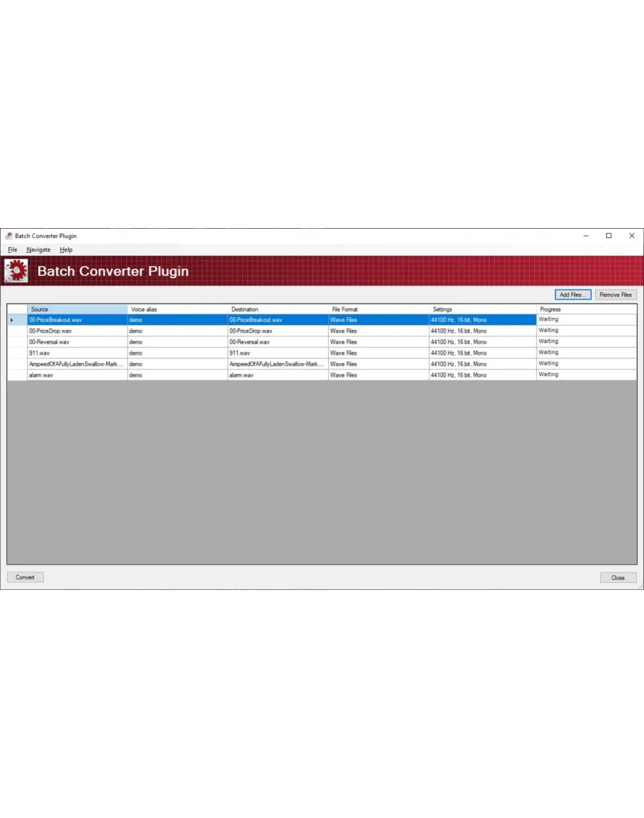
Task: Click the title bar app icon
Action: [x=8, y=236]
